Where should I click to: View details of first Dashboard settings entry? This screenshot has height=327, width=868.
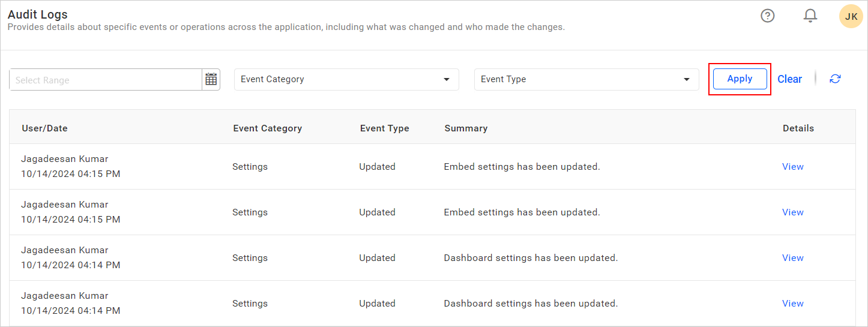(792, 258)
